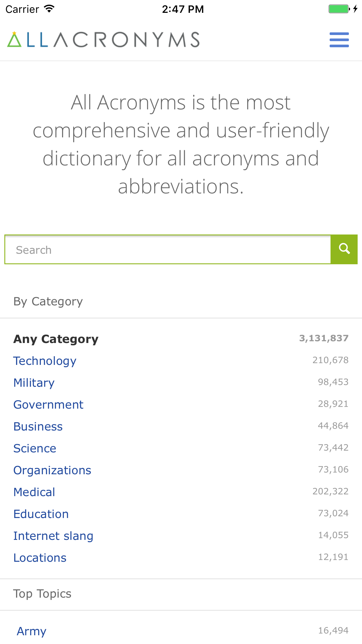Open the Military category link
The width and height of the screenshot is (362, 644).
click(x=34, y=383)
